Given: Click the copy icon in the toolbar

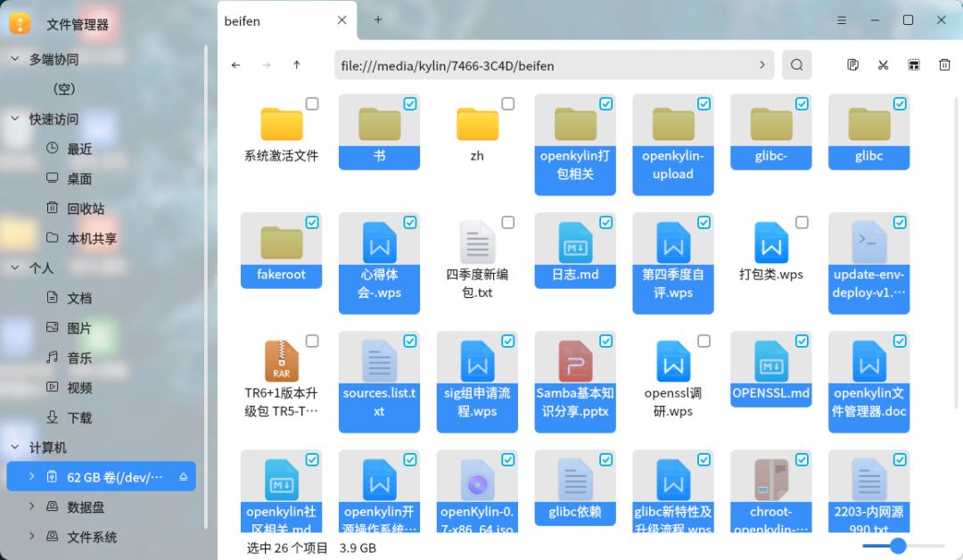Looking at the screenshot, I should click(x=852, y=64).
